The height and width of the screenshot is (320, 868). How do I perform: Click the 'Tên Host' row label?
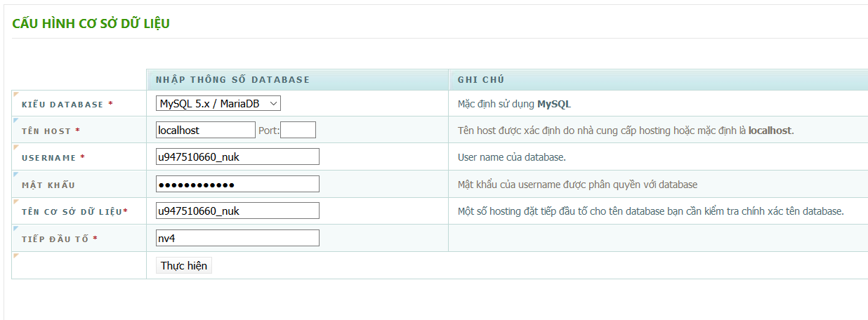click(x=51, y=131)
